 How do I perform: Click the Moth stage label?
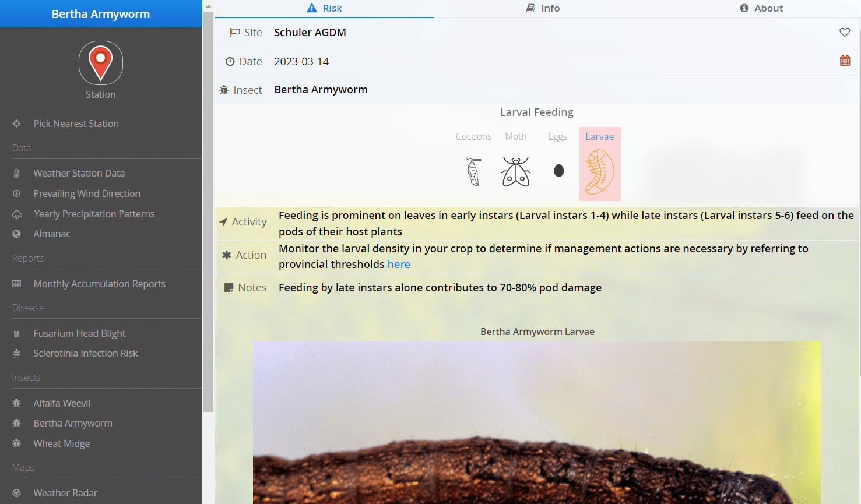pyautogui.click(x=516, y=136)
